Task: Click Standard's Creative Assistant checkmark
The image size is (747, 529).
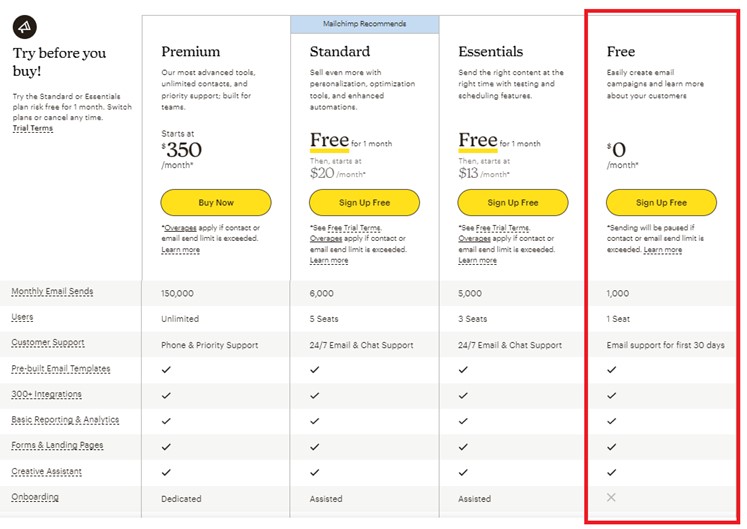Action: point(315,472)
